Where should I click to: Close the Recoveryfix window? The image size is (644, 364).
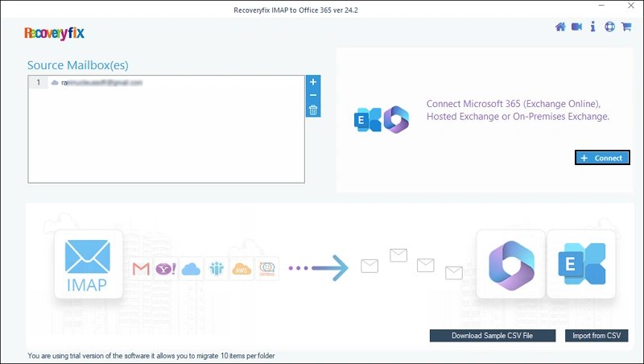tap(631, 6)
